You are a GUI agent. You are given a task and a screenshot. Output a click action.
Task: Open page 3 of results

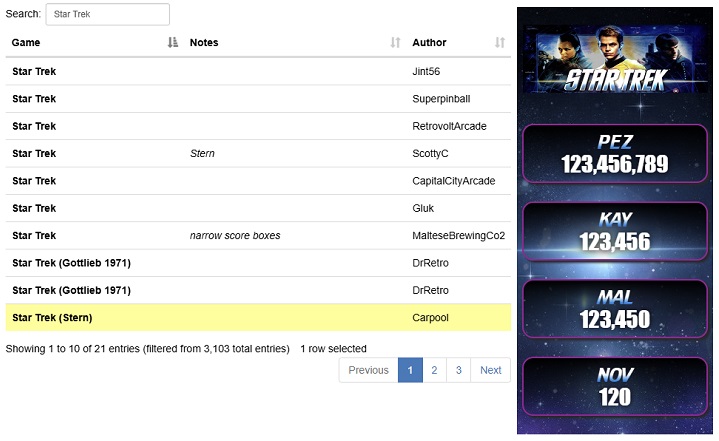click(458, 370)
